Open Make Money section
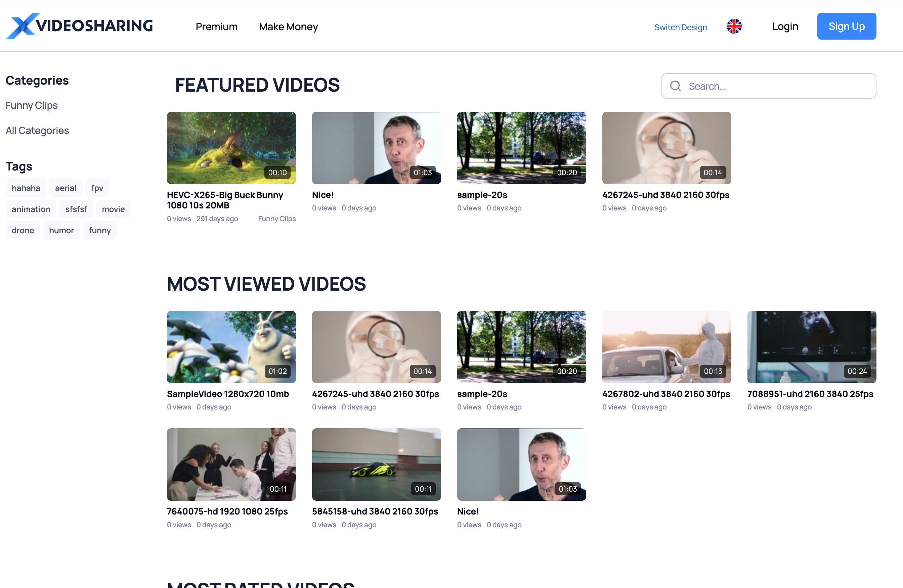903x588 pixels. [288, 26]
